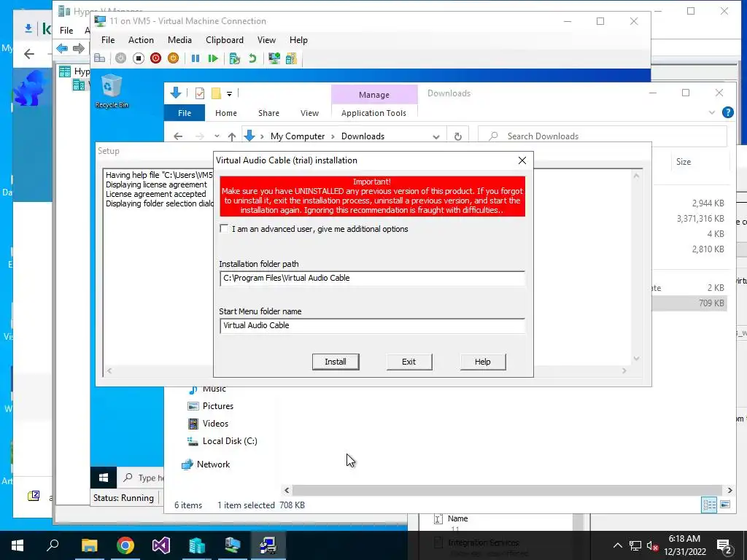Image resolution: width=747 pixels, height=560 pixels.
Task: Click the red Shut Down toolbar icon
Action: click(x=156, y=58)
